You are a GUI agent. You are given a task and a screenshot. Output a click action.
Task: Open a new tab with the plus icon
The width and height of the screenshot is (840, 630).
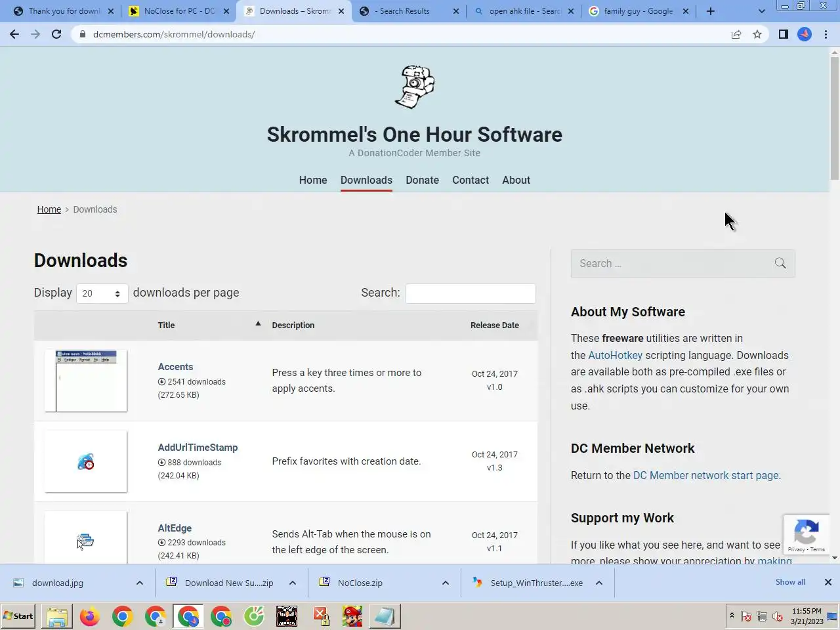[711, 11]
